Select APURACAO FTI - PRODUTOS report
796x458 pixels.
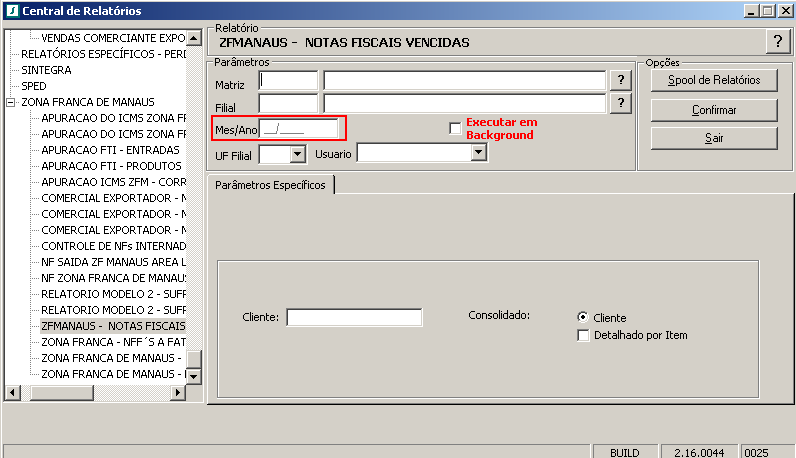tap(111, 166)
